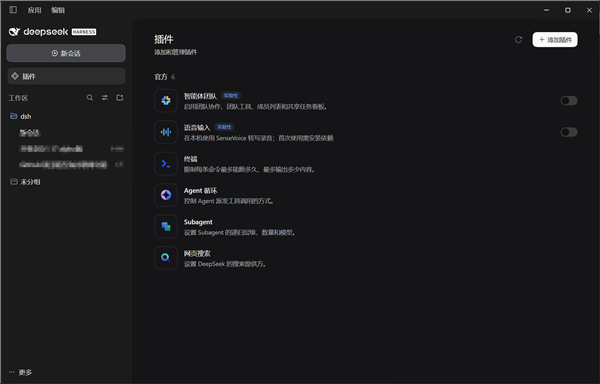
Task: Click the 智能体团队 plugin icon
Action: [166, 101]
